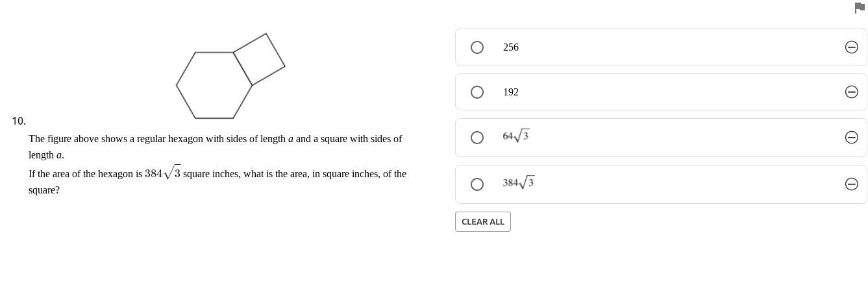Cross out the 192 answer choice icon

851,92
